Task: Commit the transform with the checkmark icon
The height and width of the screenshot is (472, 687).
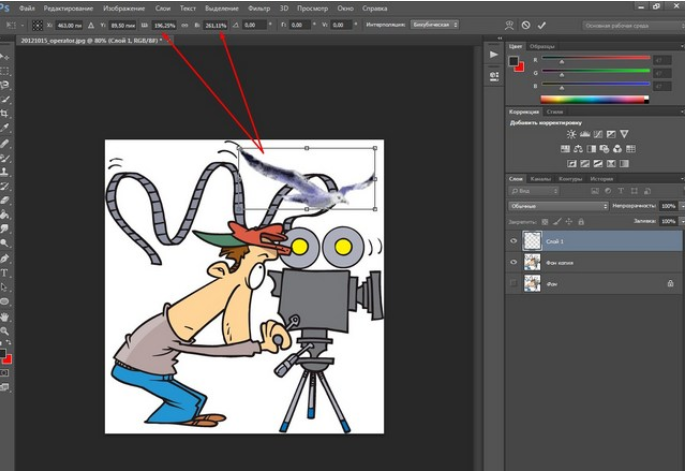Action: [542, 24]
